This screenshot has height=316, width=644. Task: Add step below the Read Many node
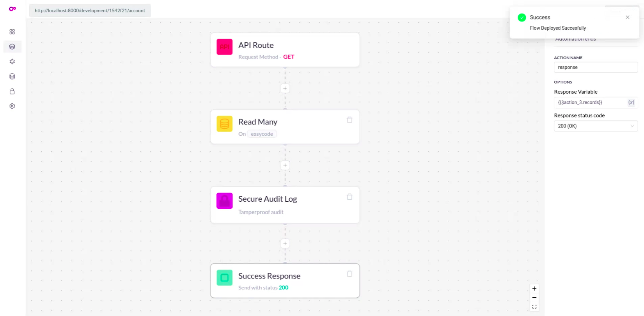tap(285, 165)
